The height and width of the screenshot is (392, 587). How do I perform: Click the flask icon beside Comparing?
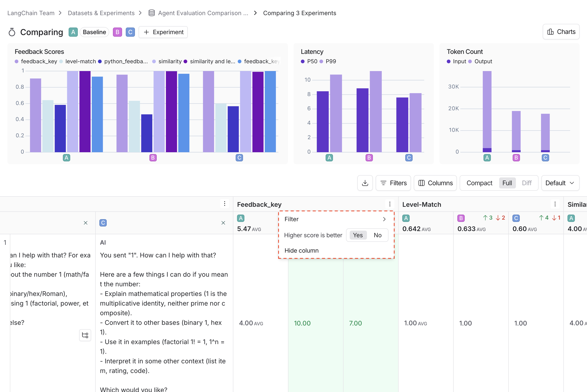coord(11,32)
